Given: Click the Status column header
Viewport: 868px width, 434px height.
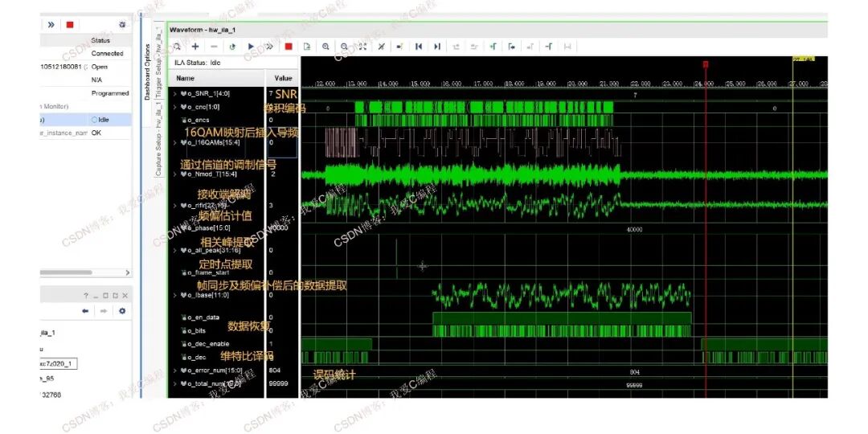Looking at the screenshot, I should [x=100, y=40].
